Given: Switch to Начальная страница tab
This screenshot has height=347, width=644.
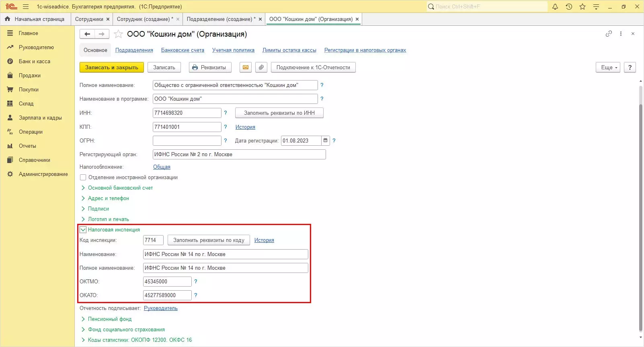Looking at the screenshot, I should pyautogui.click(x=35, y=19).
